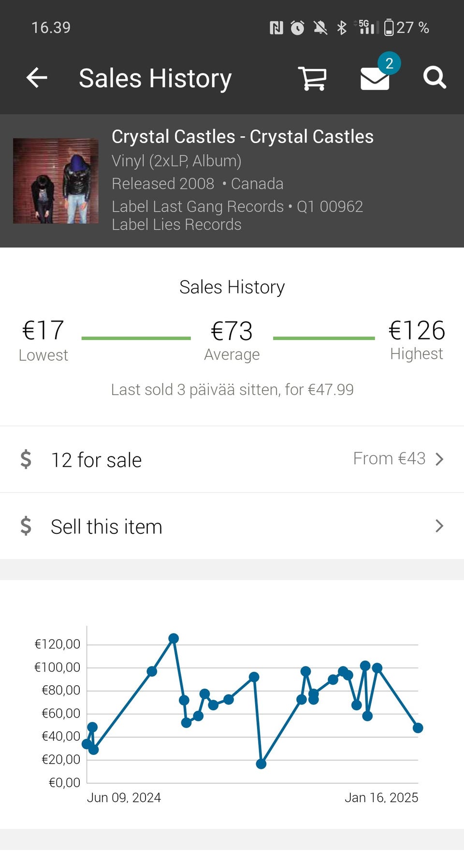Viewport: 464px width, 868px height.
Task: Tap the search magnifier icon
Action: tap(434, 78)
